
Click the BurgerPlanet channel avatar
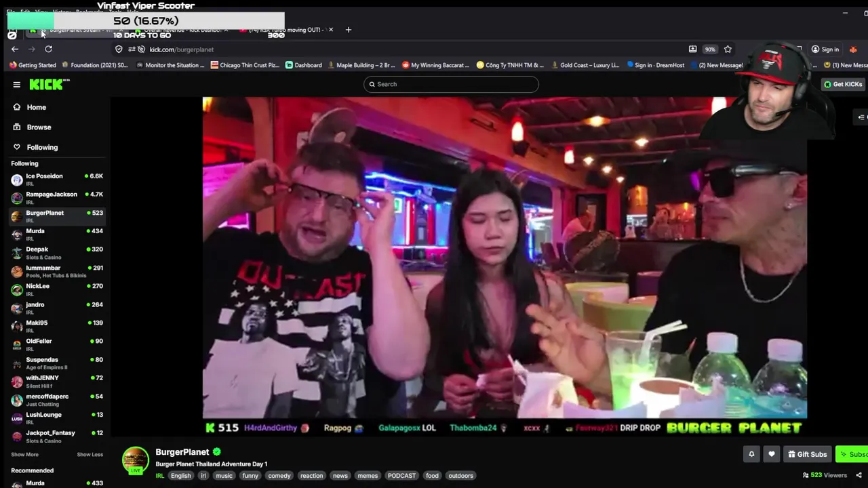pyautogui.click(x=135, y=460)
